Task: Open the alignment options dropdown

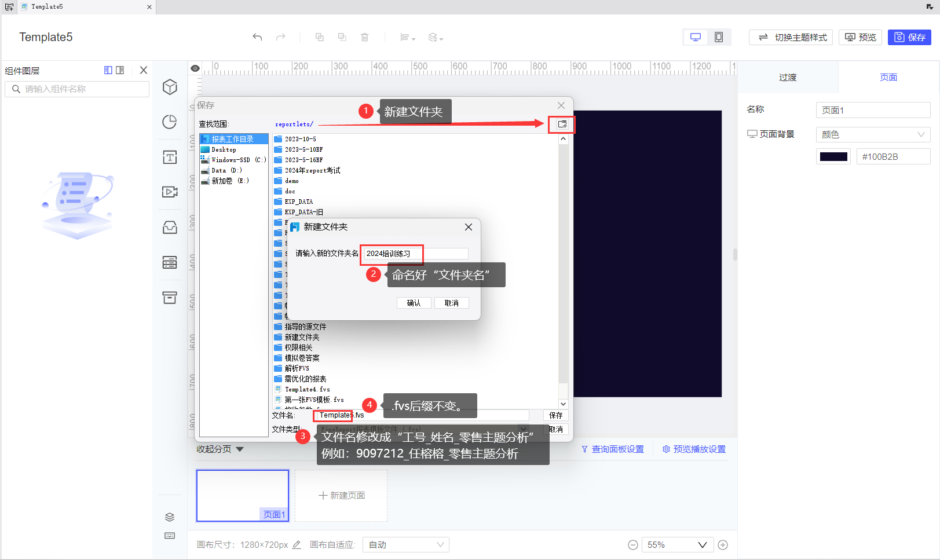Action: pyautogui.click(x=408, y=37)
